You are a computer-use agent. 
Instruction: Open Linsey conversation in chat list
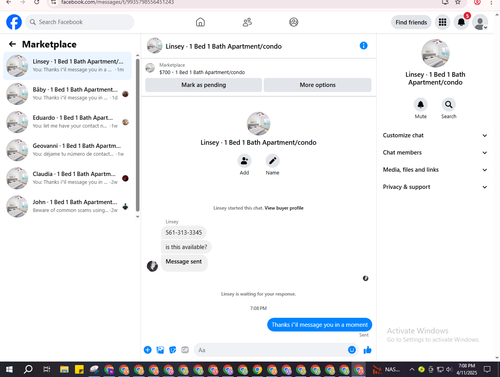pos(67,66)
